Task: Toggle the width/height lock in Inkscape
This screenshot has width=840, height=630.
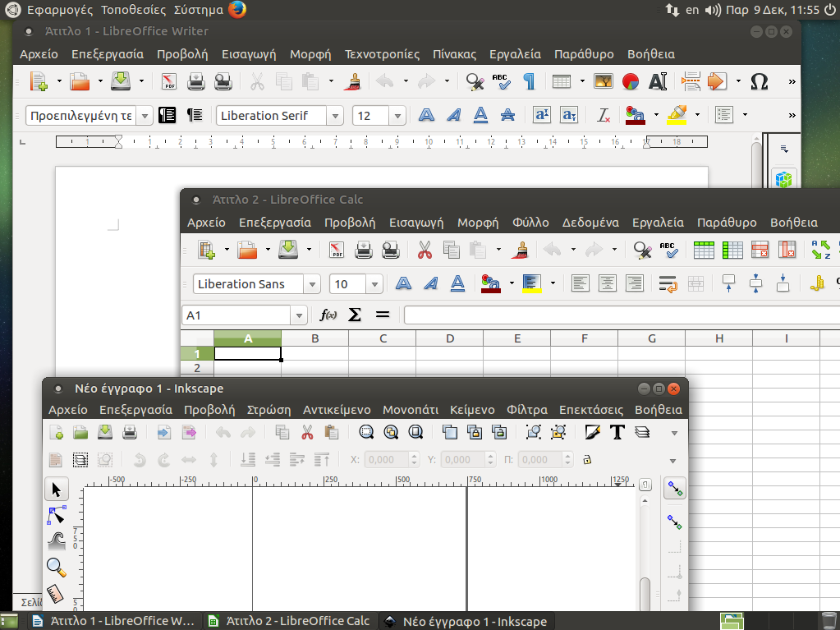Action: pyautogui.click(x=587, y=460)
